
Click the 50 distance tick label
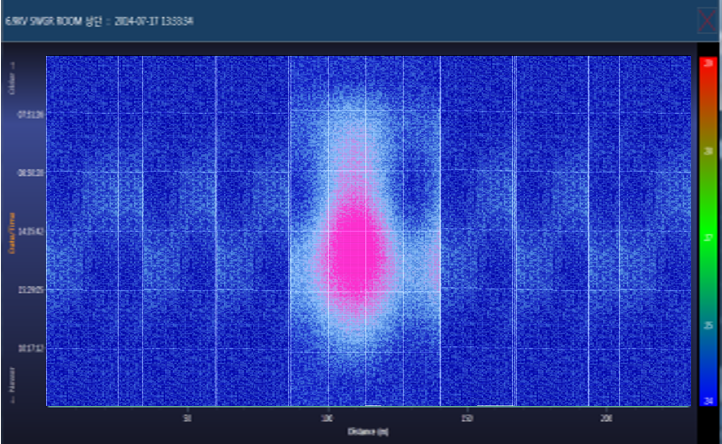coord(187,417)
